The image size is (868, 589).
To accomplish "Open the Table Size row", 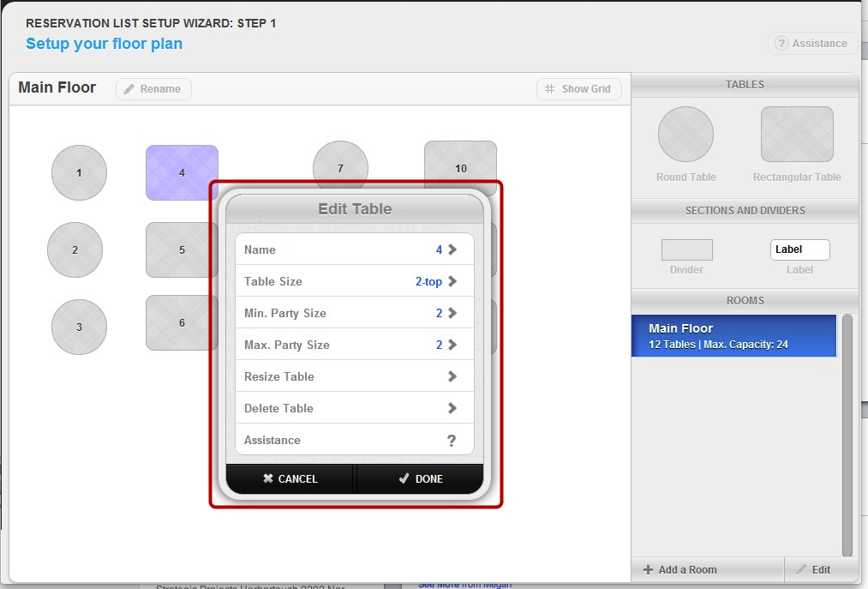I will point(354,281).
